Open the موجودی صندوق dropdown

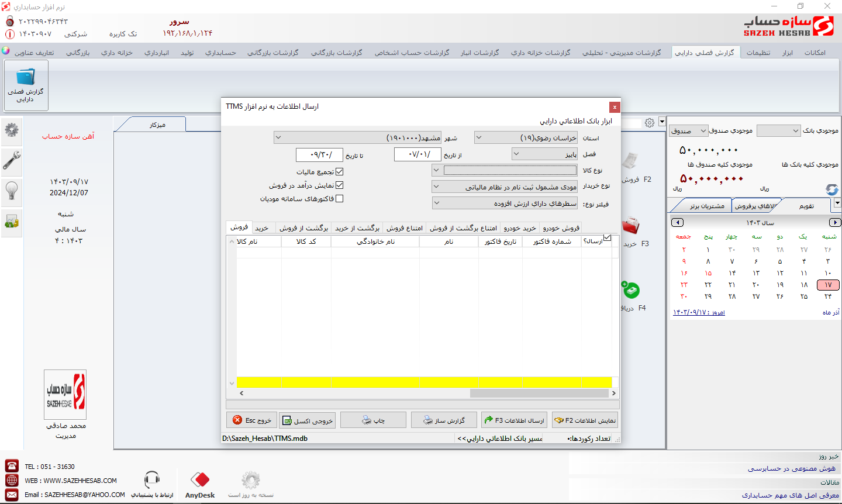689,130
